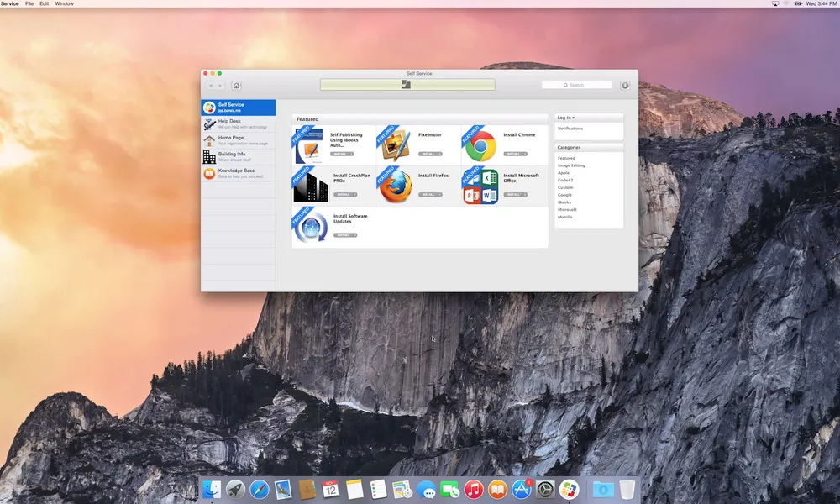The width and height of the screenshot is (840, 504).
Task: Select the Image Editing category
Action: click(572, 165)
